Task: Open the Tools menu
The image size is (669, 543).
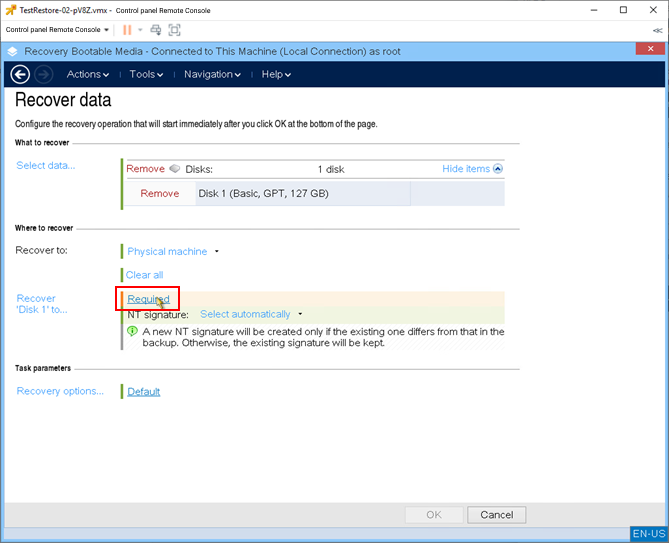Action: pos(146,74)
